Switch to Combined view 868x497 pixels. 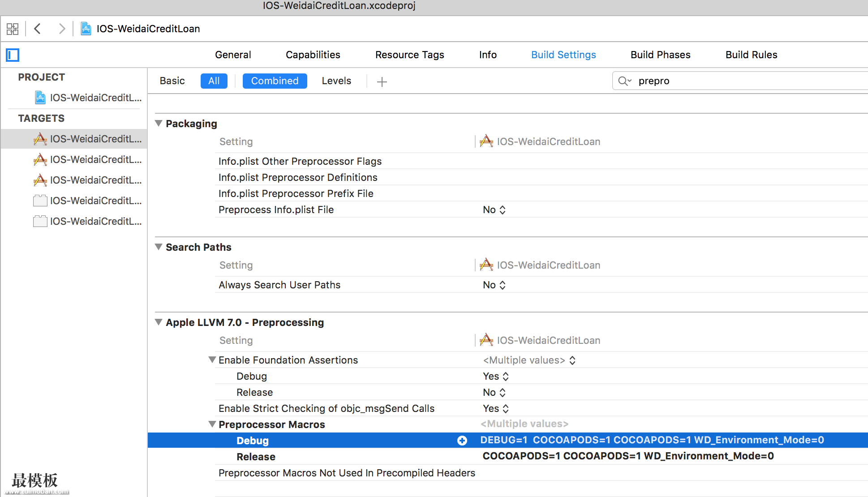coord(275,81)
